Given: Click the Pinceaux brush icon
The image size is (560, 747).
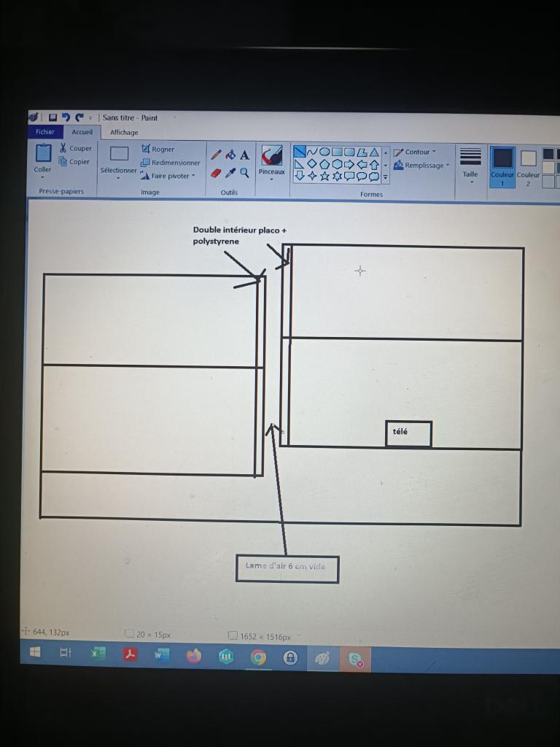Looking at the screenshot, I should (272, 155).
